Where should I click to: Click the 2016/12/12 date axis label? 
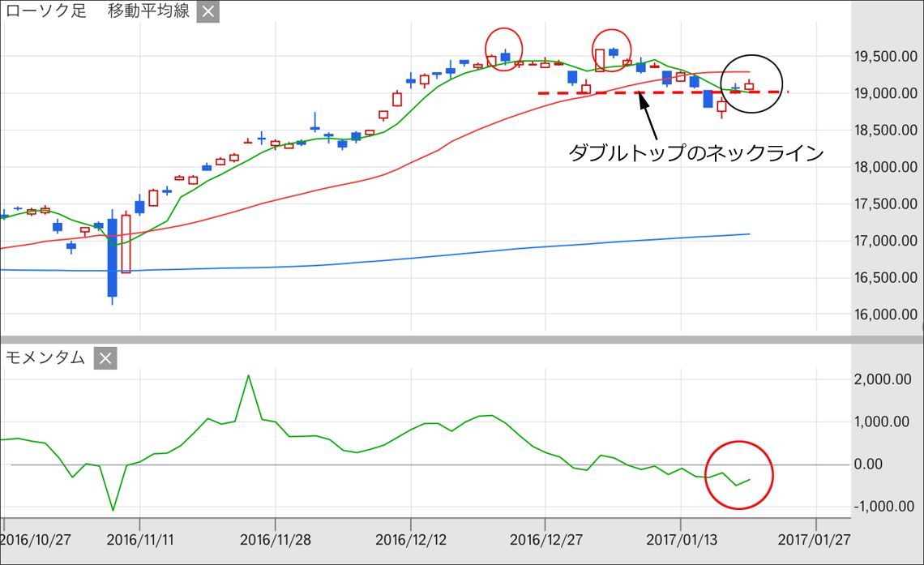click(x=411, y=539)
